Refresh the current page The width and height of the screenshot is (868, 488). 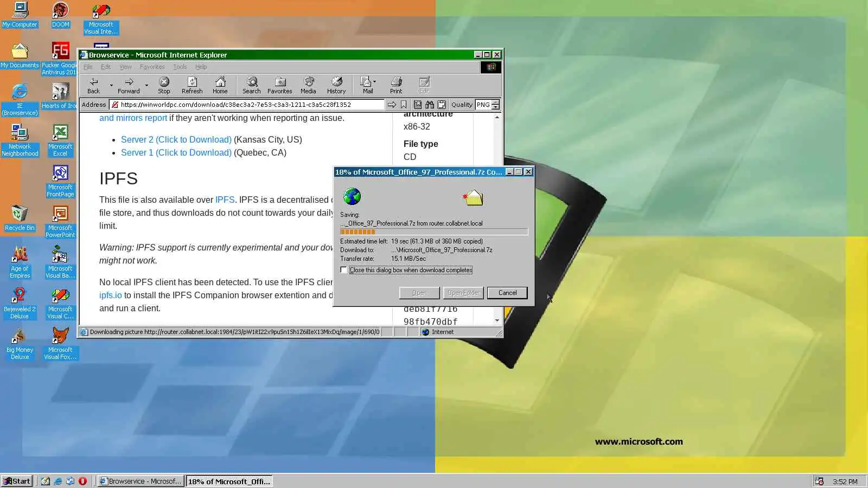(x=192, y=85)
